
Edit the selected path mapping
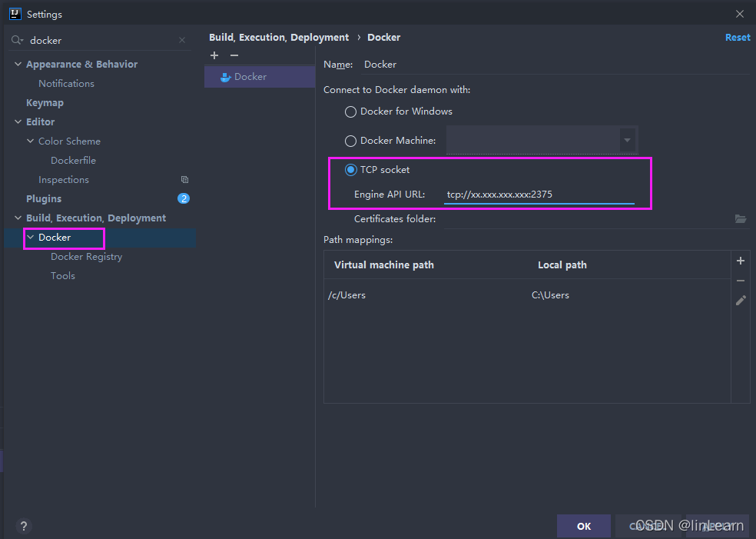click(x=741, y=301)
